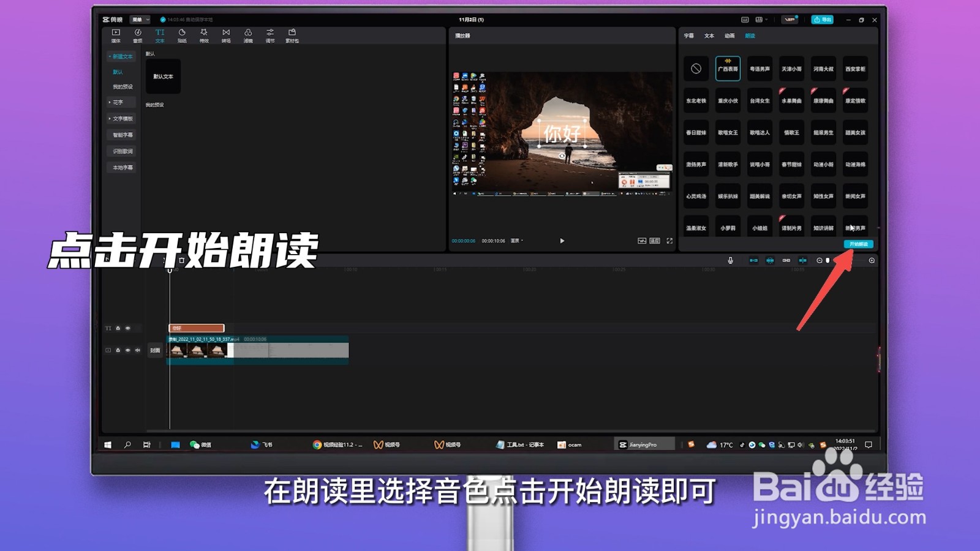Viewport: 980px width, 551px height.
Task: Mute the video track audio
Action: 137,350
